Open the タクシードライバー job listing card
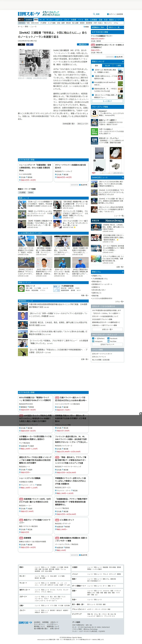This screenshot has width=142, height=644. [x=71, y=172]
